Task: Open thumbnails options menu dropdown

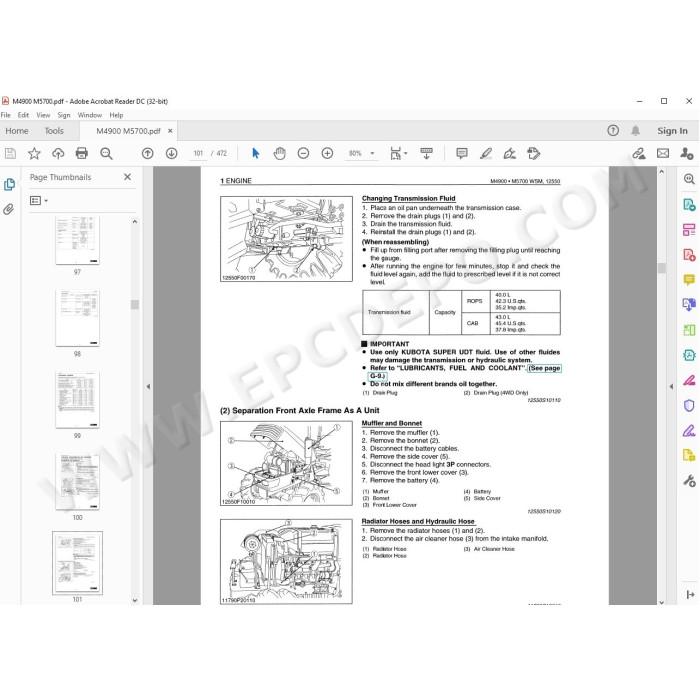Action: [39, 200]
